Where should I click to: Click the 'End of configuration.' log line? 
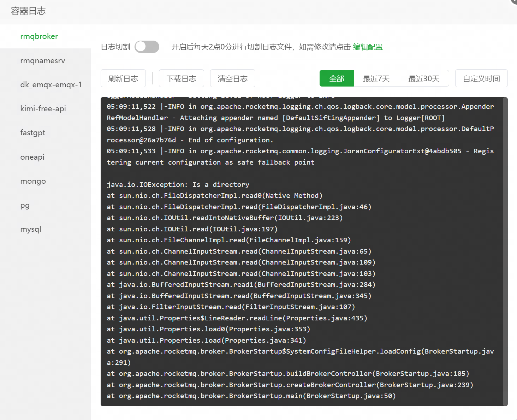(x=300, y=134)
